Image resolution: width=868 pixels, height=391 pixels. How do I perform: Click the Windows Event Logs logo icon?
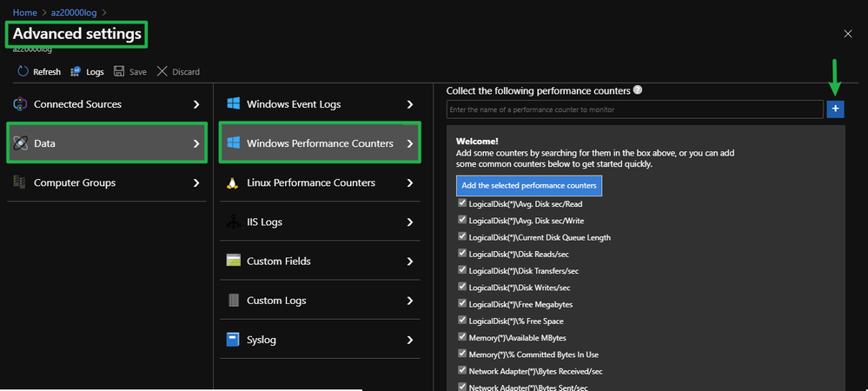click(x=233, y=104)
